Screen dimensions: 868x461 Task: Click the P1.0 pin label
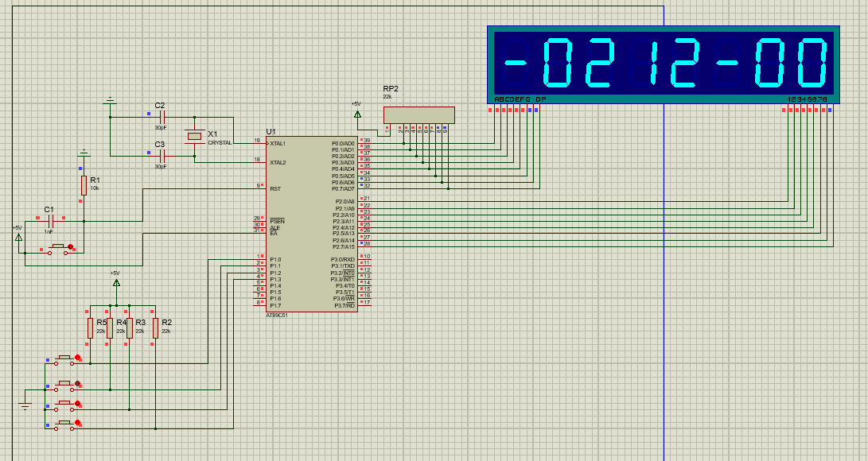point(275,259)
